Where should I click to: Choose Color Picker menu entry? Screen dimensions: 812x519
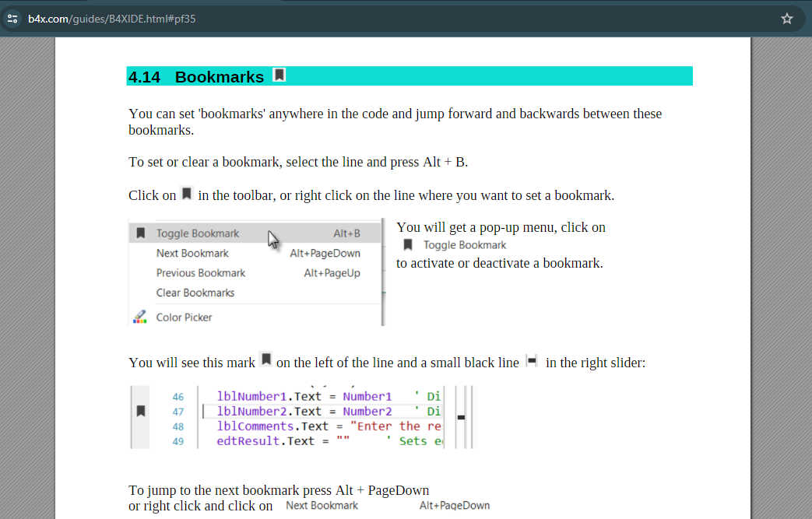pos(255,317)
